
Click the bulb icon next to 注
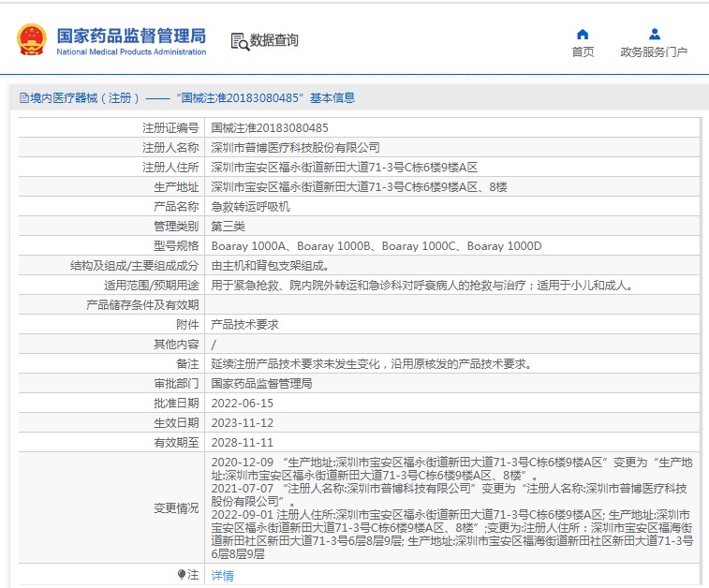tap(182, 575)
